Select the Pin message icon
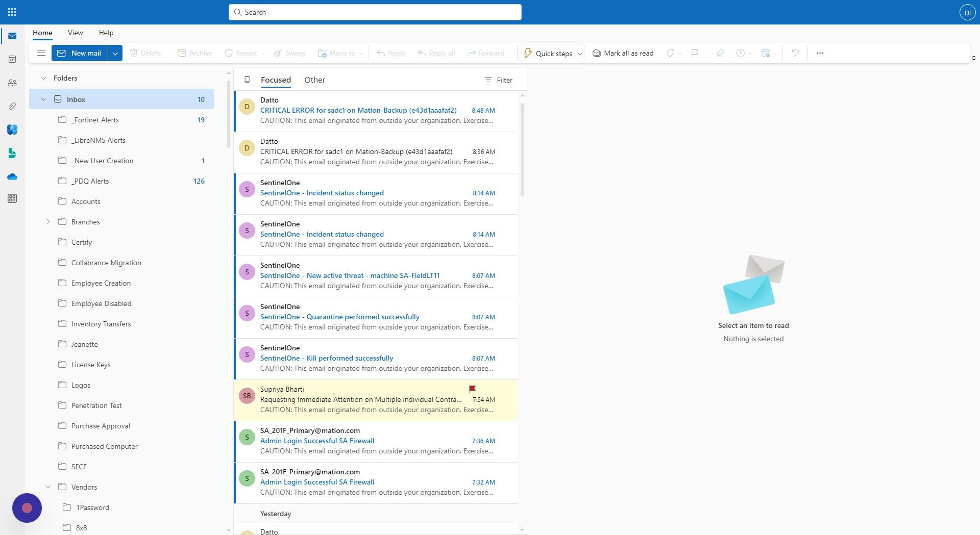Image resolution: width=980 pixels, height=535 pixels. [720, 53]
